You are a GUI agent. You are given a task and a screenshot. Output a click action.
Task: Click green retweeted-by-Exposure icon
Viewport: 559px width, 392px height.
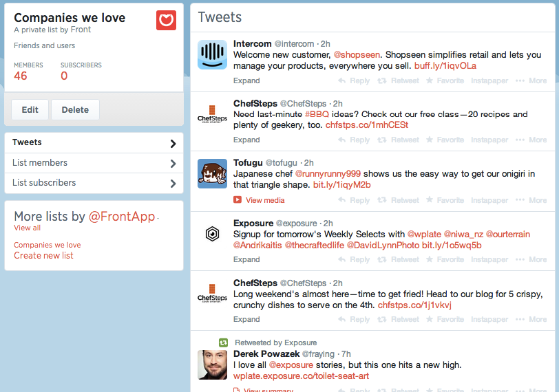click(x=223, y=342)
